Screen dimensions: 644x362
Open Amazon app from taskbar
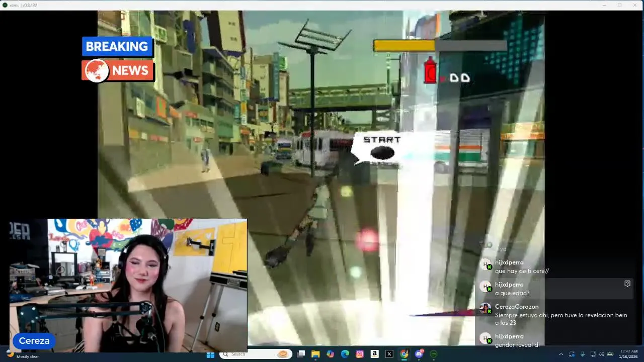tap(374, 354)
